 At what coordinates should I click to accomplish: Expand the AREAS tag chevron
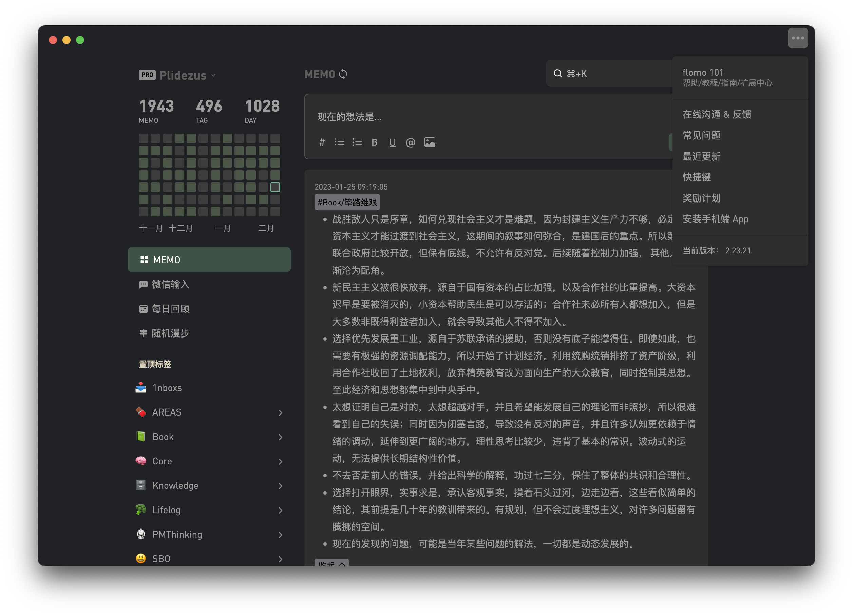280,412
